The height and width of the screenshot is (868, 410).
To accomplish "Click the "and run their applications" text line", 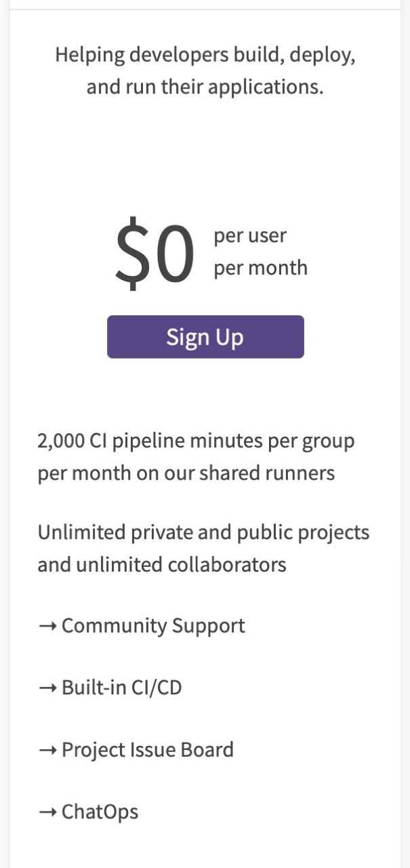I will [x=205, y=87].
